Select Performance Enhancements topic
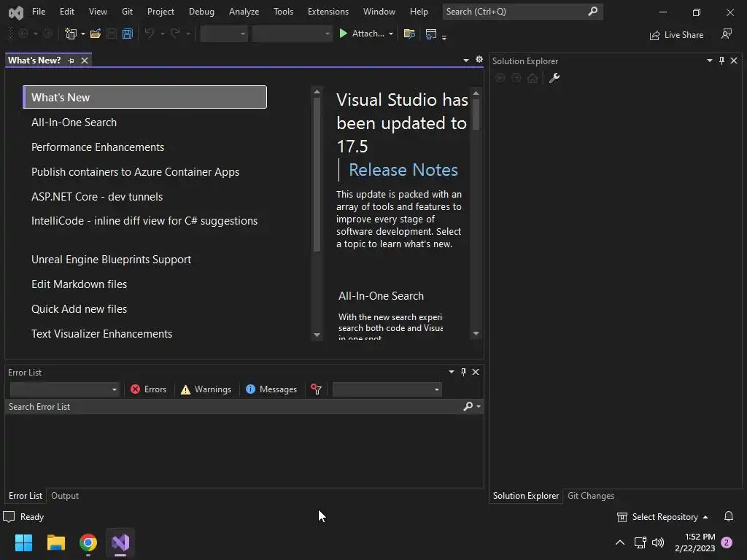This screenshot has width=747, height=560. tap(98, 147)
